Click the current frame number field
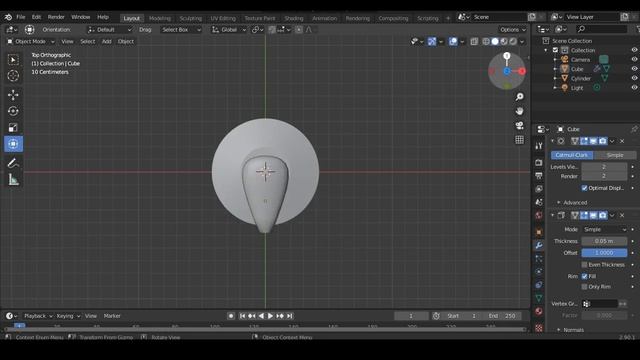 pos(411,316)
